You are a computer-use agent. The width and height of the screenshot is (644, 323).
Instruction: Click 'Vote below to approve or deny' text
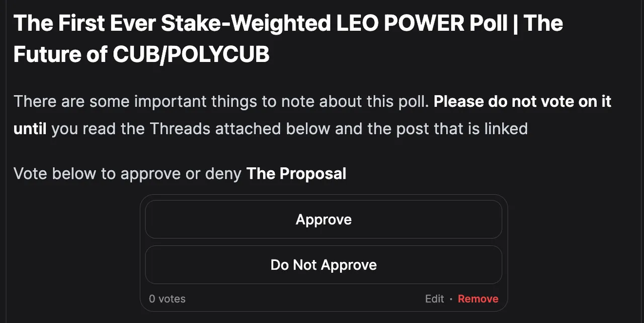[128, 174]
